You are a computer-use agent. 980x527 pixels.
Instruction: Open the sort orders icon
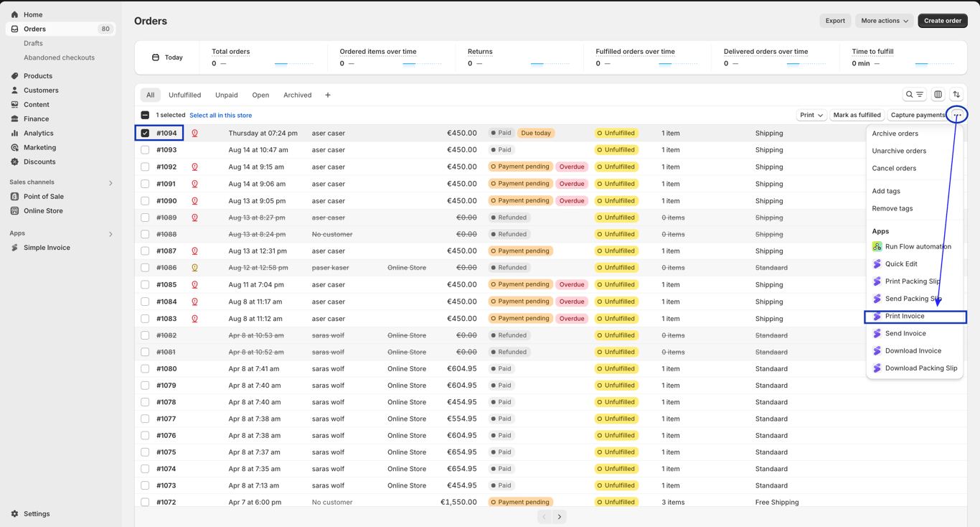click(956, 95)
